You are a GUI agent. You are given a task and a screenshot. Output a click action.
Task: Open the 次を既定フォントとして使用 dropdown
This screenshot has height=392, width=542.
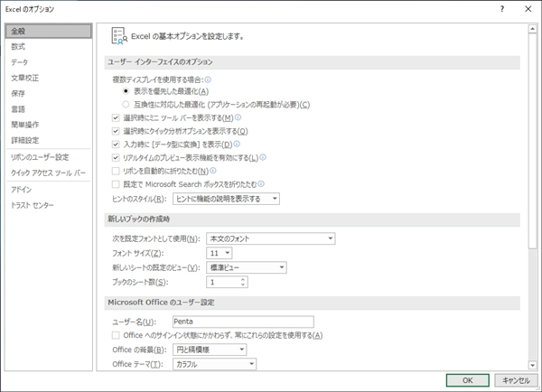click(x=271, y=238)
